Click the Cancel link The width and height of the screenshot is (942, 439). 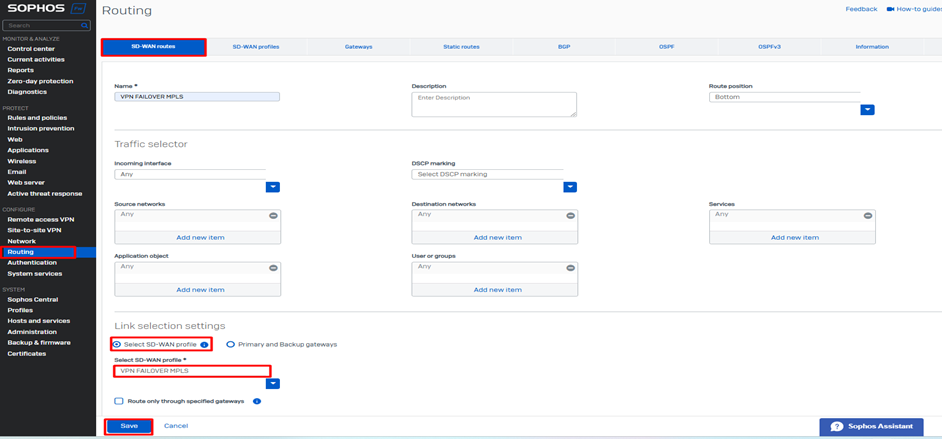click(176, 426)
